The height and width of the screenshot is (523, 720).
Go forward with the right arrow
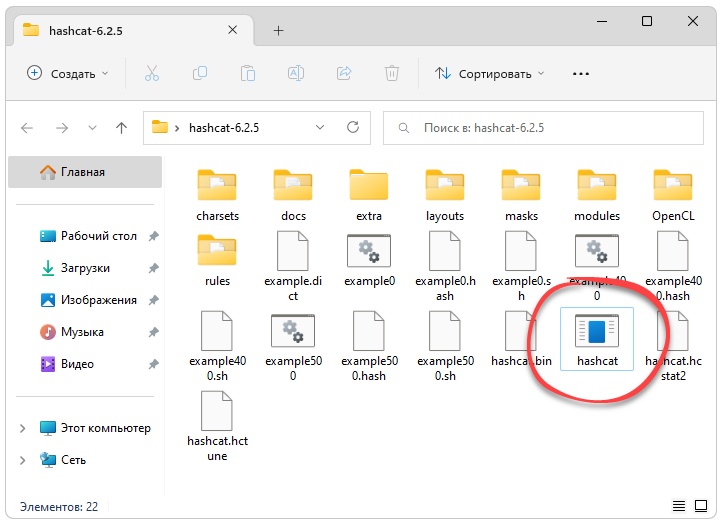62,128
